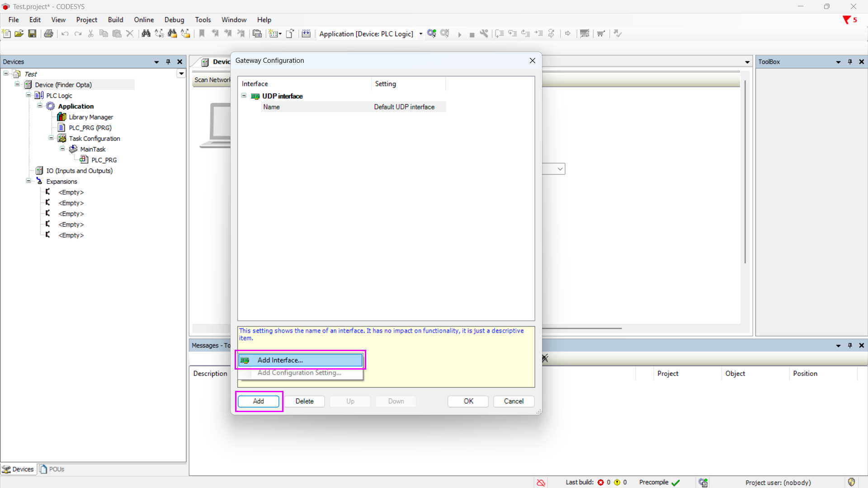Open the Application device dropdown arrow
This screenshot has width=868, height=488.
[x=420, y=34]
